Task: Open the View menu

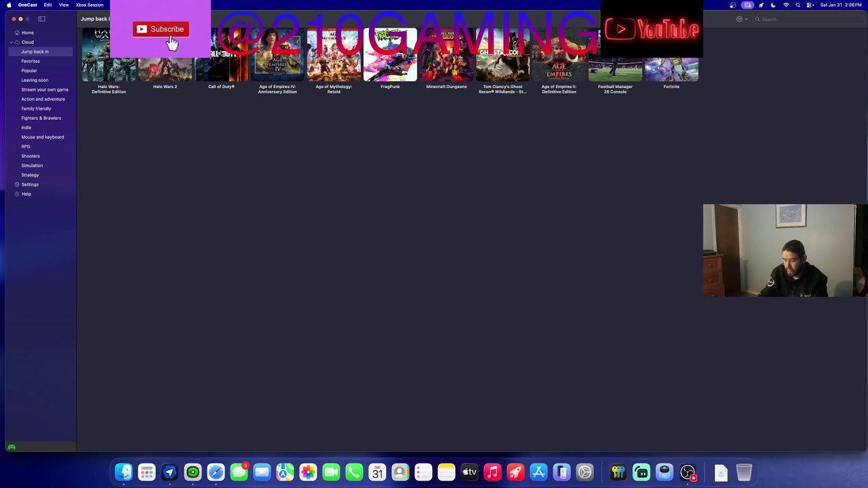Action: coord(64,5)
